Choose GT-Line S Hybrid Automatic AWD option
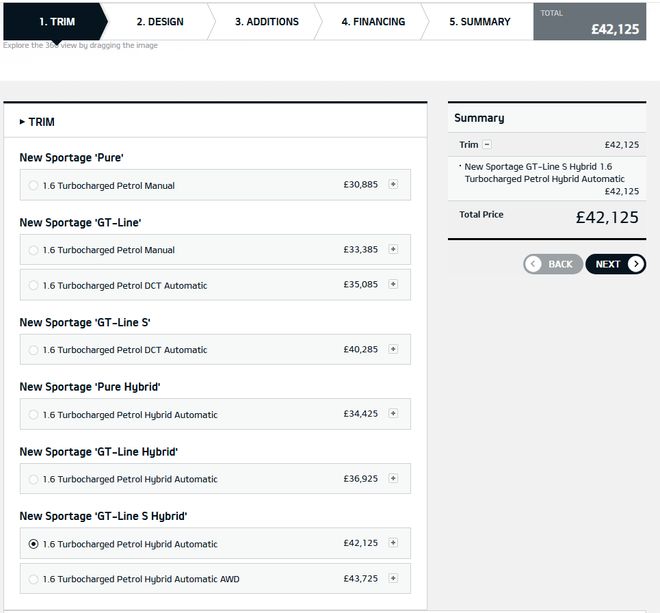The width and height of the screenshot is (660, 613). pos(34,579)
